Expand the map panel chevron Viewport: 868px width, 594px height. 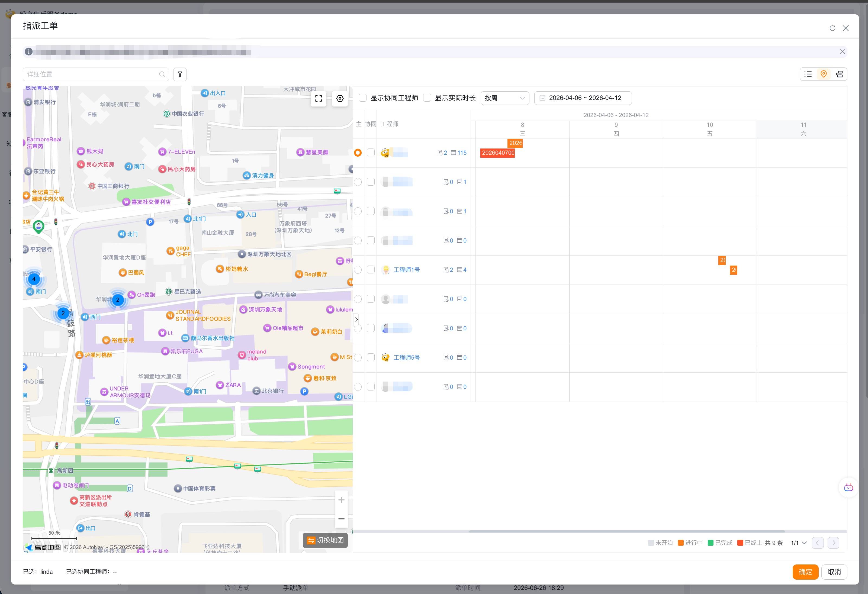click(356, 319)
